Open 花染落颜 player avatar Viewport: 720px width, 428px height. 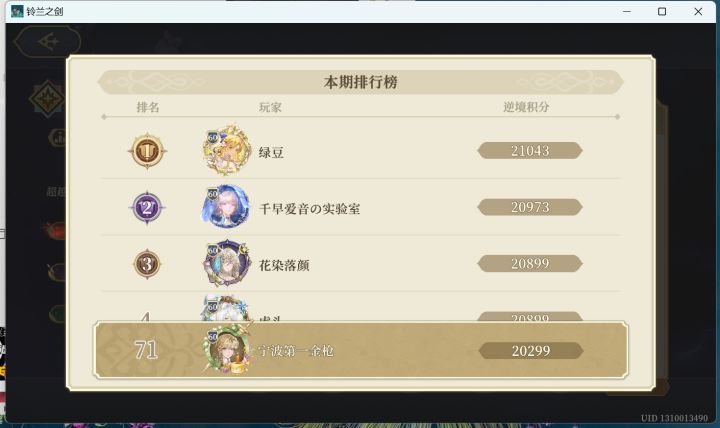coord(226,263)
